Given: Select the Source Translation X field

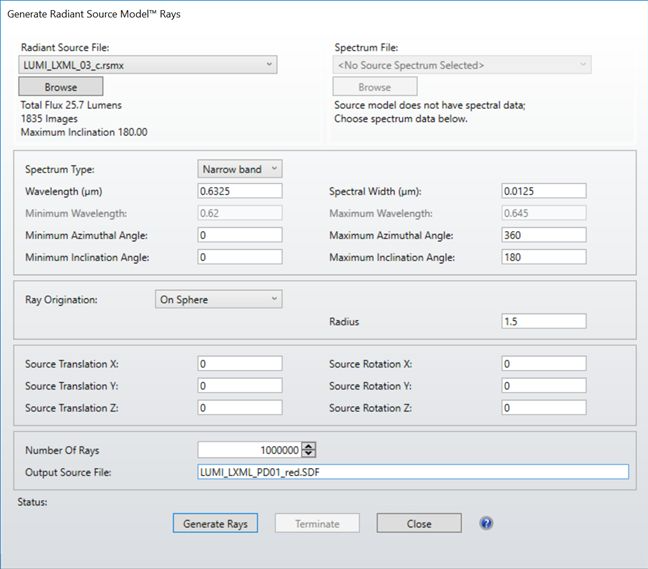Looking at the screenshot, I should [x=240, y=364].
